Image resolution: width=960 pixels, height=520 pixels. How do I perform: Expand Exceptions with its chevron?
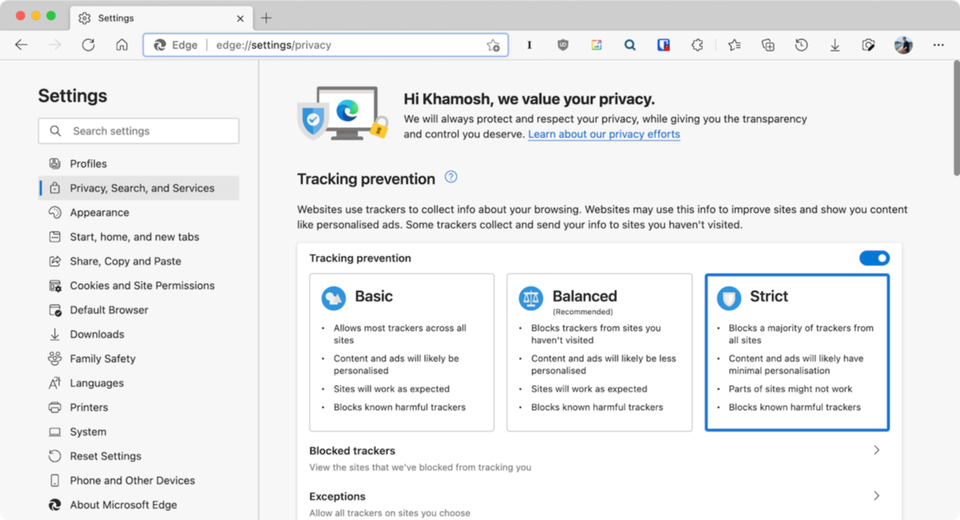click(877, 496)
